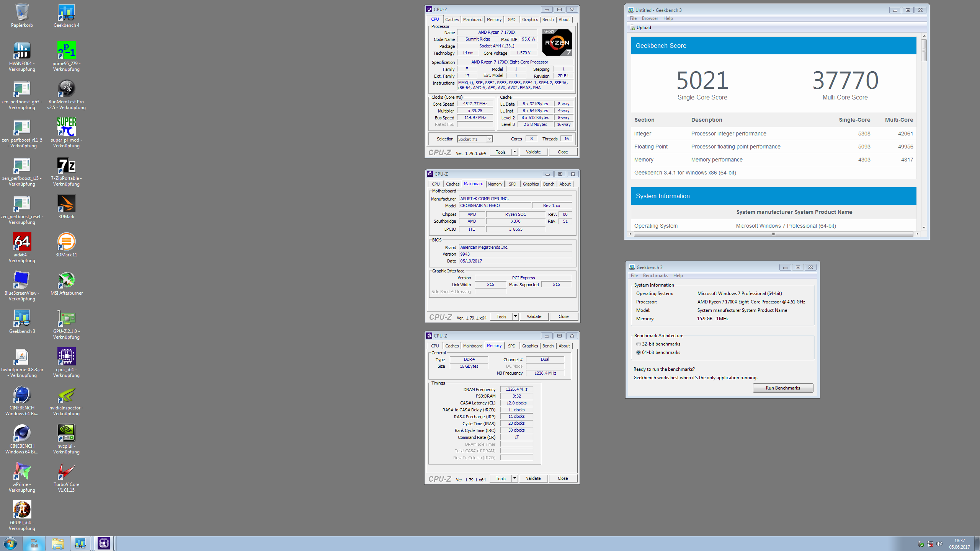Viewport: 980px width, 551px height.
Task: Select GPU-Z.2.1.0 shortcut icon
Action: tap(66, 324)
